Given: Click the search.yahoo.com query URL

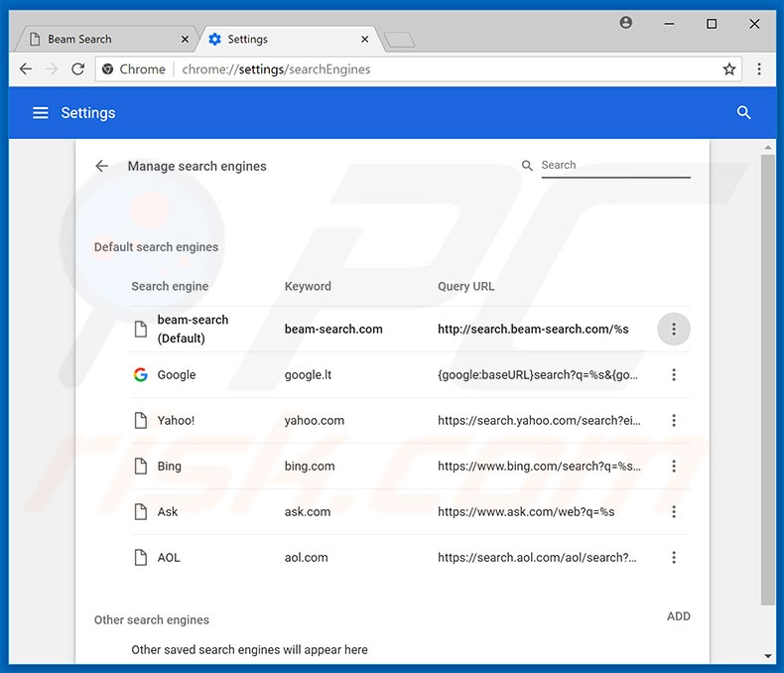Looking at the screenshot, I should point(539,421).
